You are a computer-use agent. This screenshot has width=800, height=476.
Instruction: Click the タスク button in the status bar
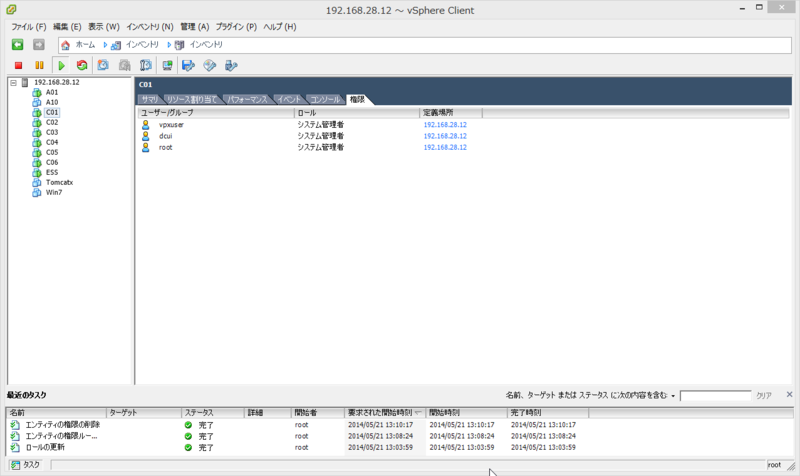pyautogui.click(x=26, y=465)
